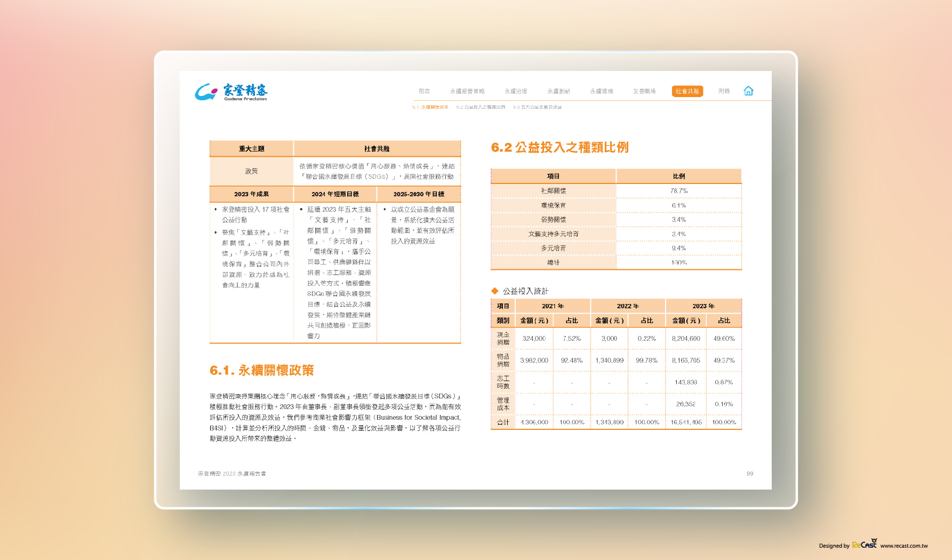Click the 7.52% share cell
Screen dimensions: 952x560
coord(572,339)
